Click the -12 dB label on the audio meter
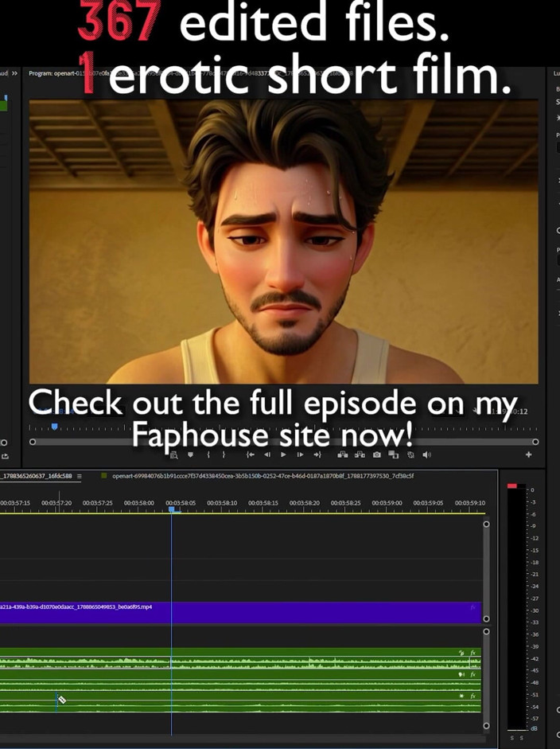The width and height of the screenshot is (560, 749). (x=535, y=538)
